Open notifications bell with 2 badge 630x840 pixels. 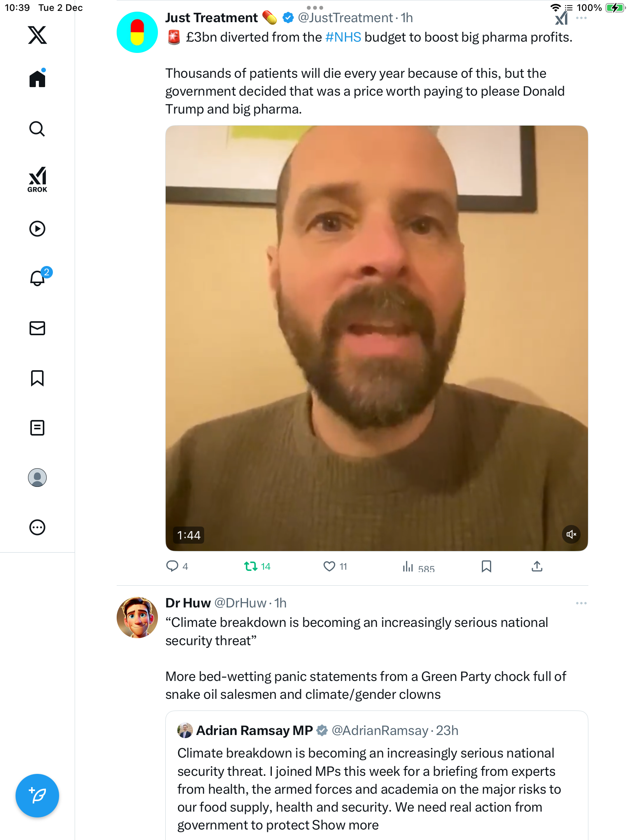click(37, 278)
